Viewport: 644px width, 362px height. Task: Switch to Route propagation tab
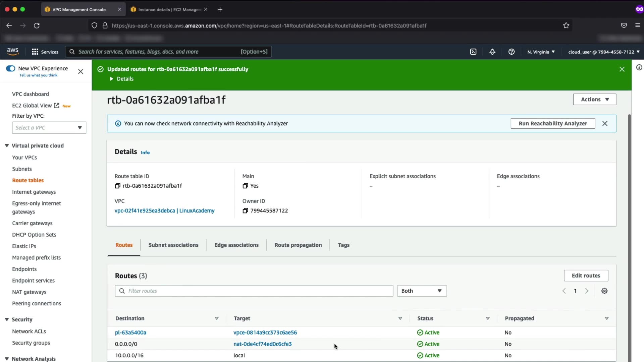[298, 245]
